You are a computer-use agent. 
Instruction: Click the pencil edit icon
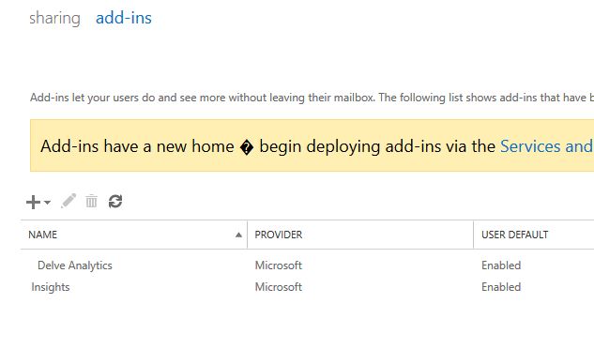69,201
